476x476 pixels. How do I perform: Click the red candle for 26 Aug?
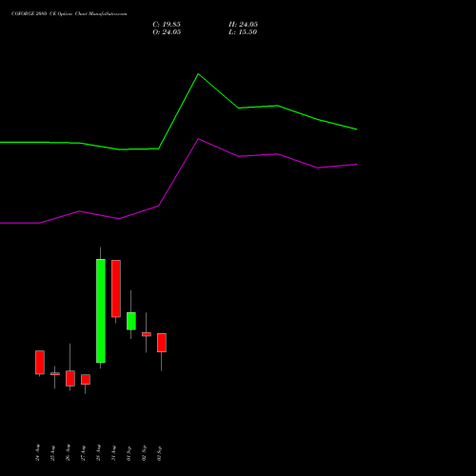(70, 378)
